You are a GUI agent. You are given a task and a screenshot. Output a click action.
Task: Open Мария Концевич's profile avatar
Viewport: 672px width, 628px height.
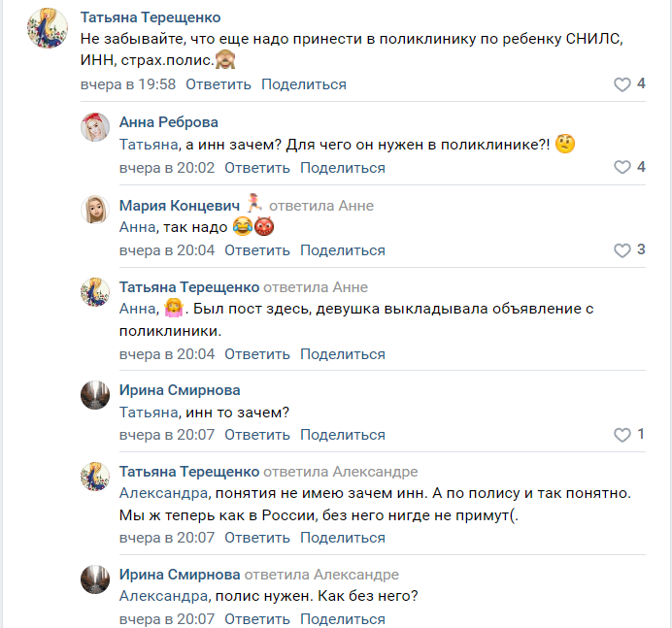[94, 211]
